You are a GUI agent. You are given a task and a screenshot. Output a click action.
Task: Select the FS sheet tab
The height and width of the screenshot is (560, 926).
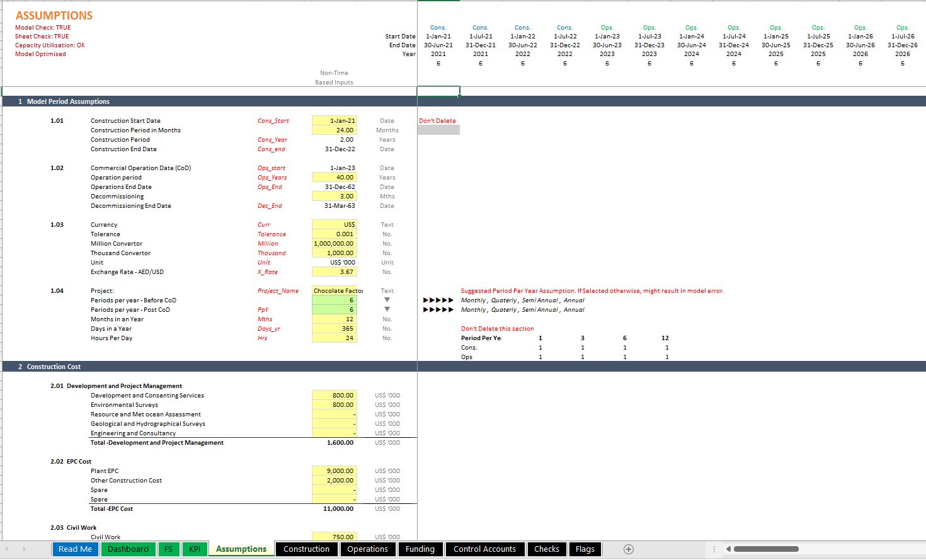point(169,549)
